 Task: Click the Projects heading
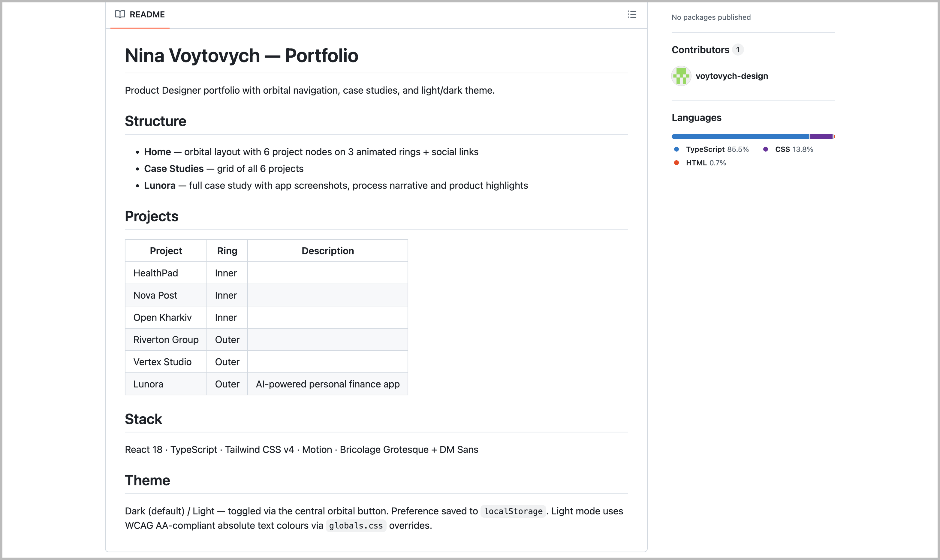[x=151, y=216]
